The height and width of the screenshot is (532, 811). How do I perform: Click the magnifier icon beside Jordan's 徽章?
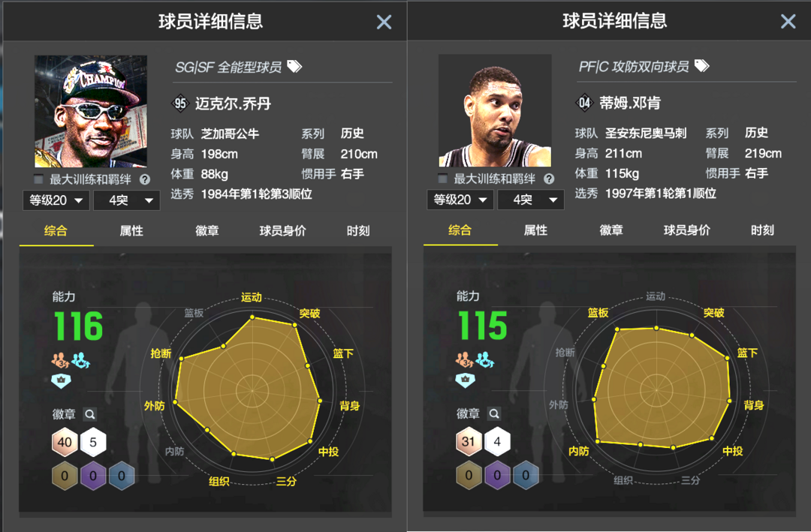point(90,414)
